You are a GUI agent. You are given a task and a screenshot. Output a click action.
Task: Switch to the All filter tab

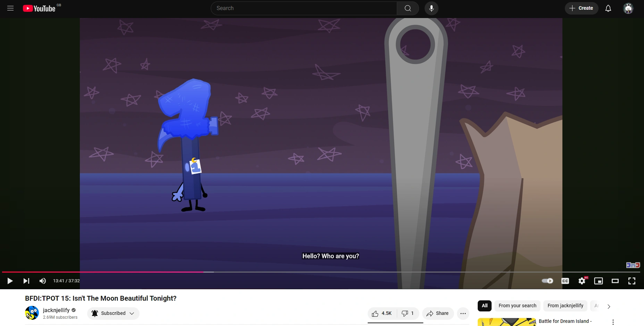484,306
